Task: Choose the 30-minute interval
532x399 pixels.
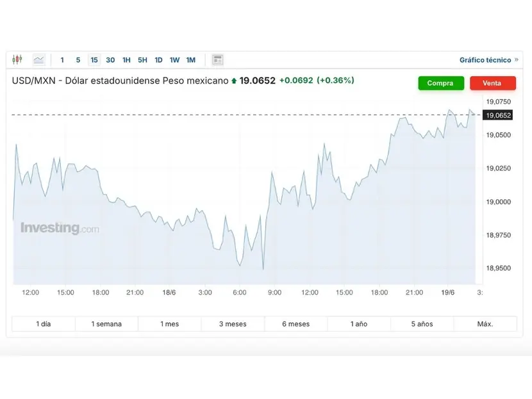Action: pyautogui.click(x=110, y=60)
